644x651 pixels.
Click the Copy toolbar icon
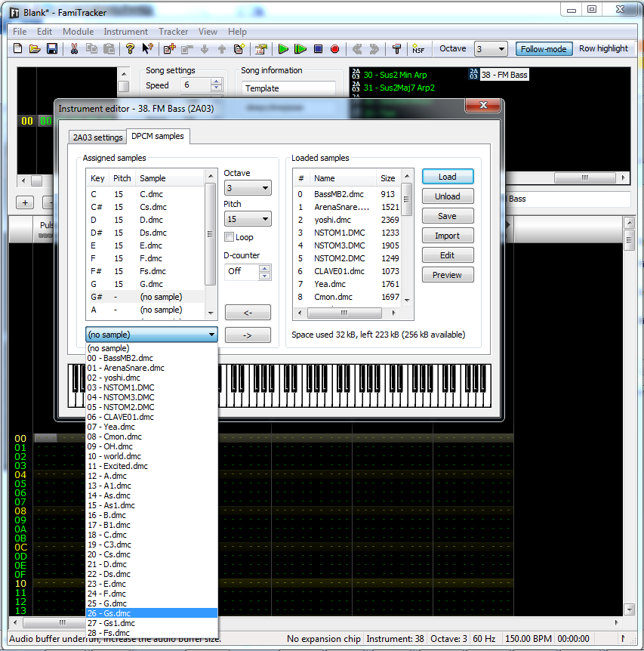pyautogui.click(x=91, y=49)
